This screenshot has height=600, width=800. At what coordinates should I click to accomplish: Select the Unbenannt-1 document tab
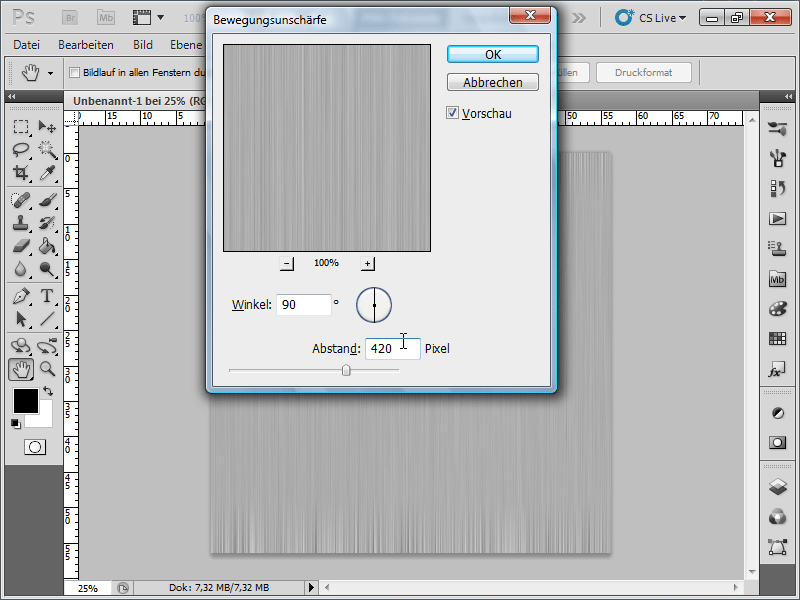tap(139, 101)
